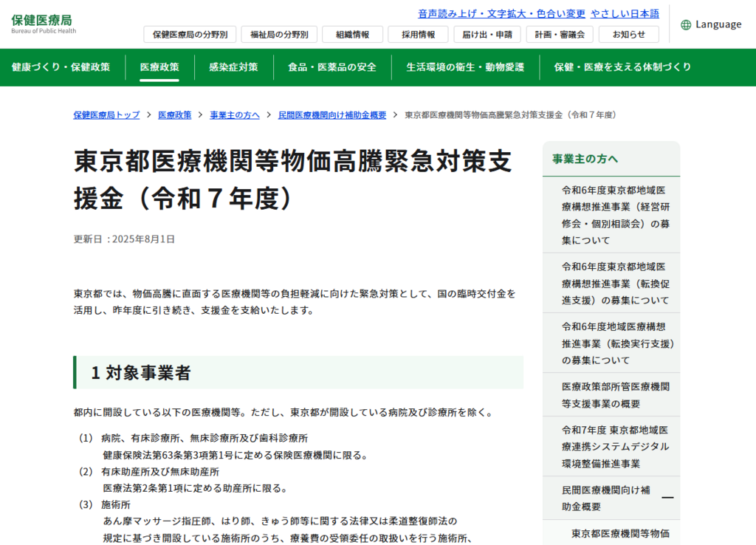Viewport: 756px width, 545px height.
Task: Open the 生活環境の衛生・動物愛護 menu
Action: click(x=465, y=67)
